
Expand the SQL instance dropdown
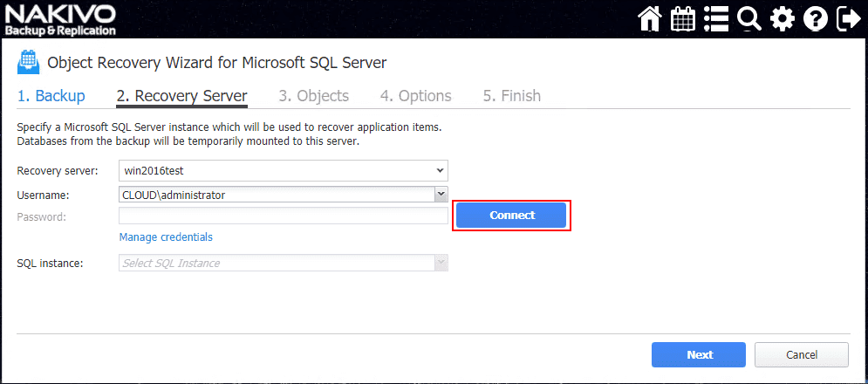[x=441, y=263]
